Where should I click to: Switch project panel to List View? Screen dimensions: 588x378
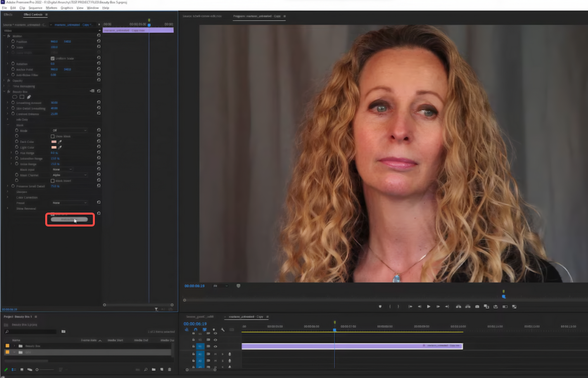point(14,370)
